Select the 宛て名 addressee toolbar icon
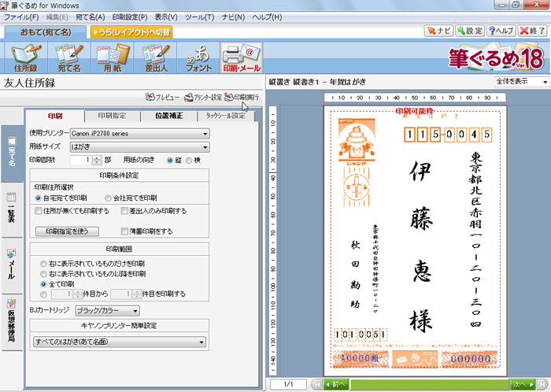Image resolution: width=551 pixels, height=392 pixels. click(x=69, y=58)
